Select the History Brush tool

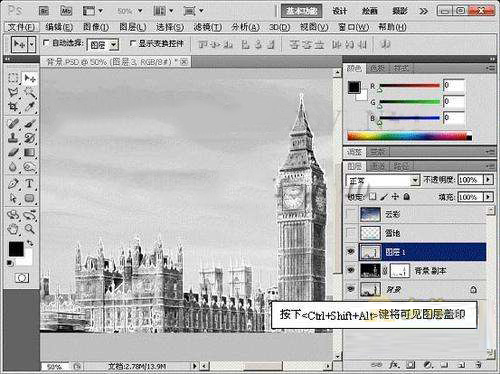(x=30, y=138)
